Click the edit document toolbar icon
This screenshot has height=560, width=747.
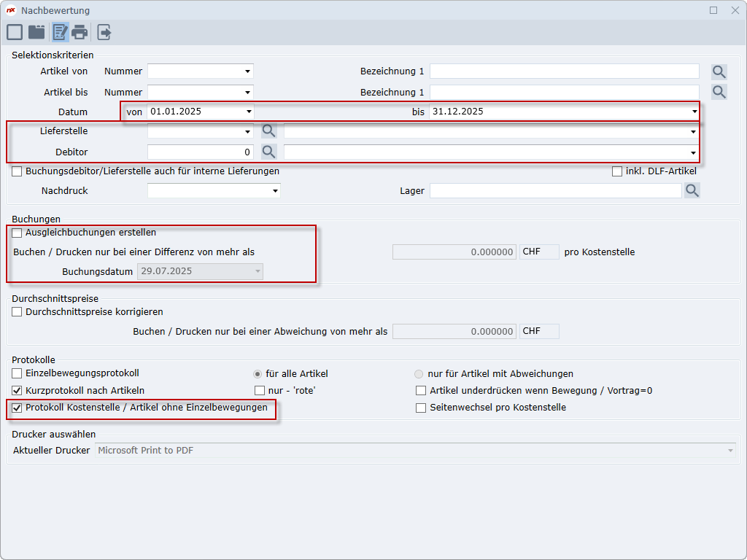(x=60, y=32)
